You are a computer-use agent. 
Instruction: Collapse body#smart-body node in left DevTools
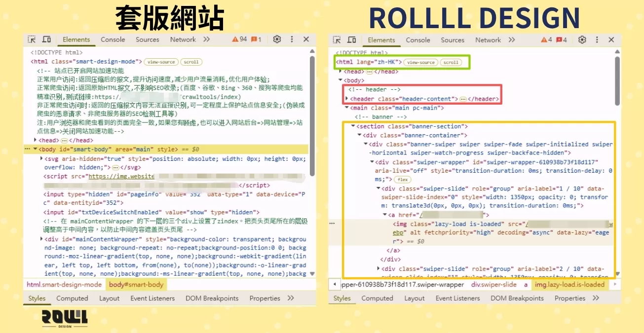tap(35, 149)
